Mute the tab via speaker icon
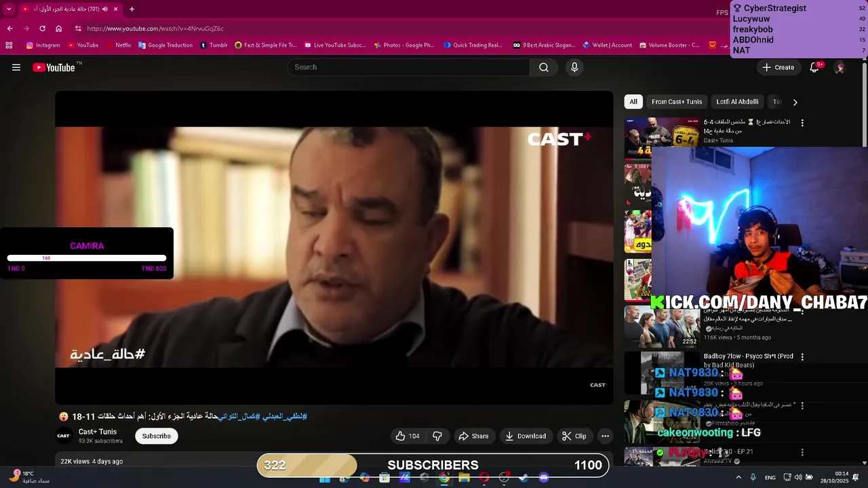 [104, 9]
